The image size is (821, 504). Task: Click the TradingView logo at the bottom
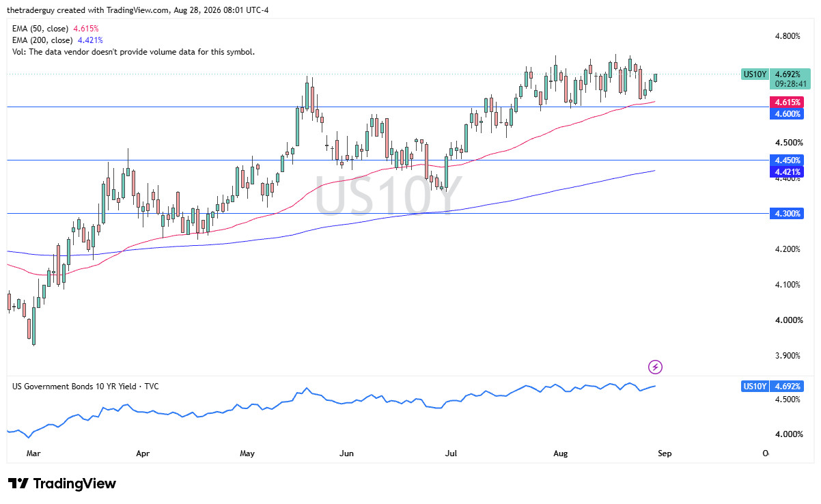coord(62,484)
